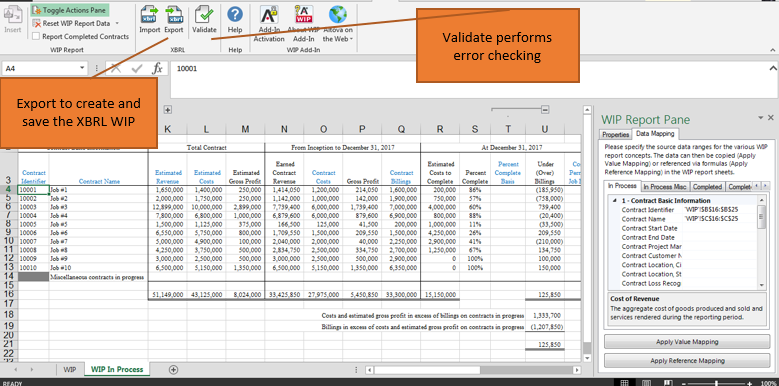This screenshot has width=779, height=386.
Task: Click the formula bar Cancel X icon
Action: (x=116, y=69)
